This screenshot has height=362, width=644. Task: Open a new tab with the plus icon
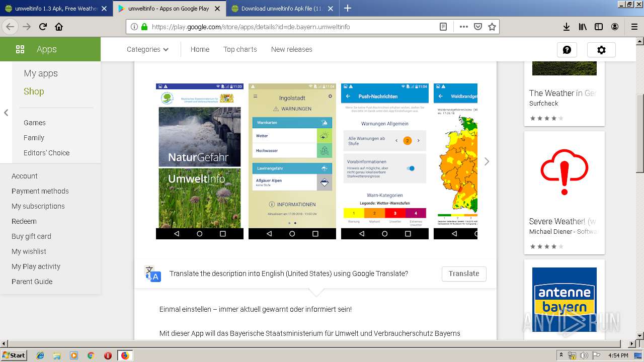pos(347,8)
